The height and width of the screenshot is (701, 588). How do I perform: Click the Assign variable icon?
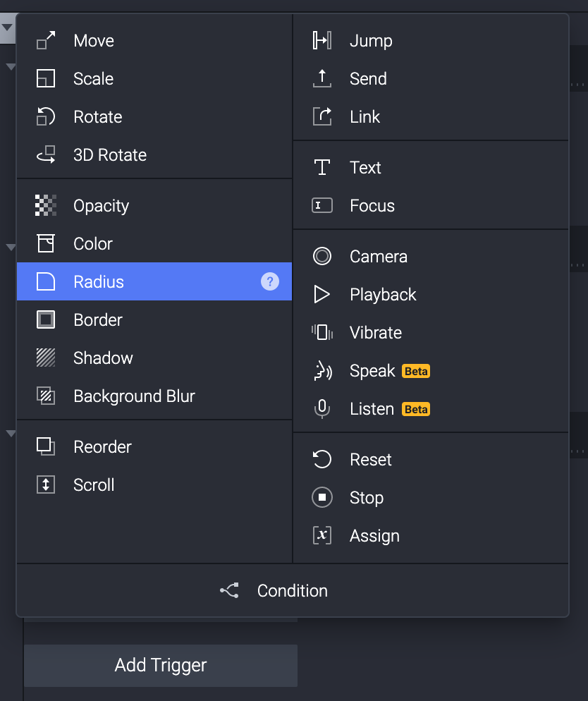(322, 536)
